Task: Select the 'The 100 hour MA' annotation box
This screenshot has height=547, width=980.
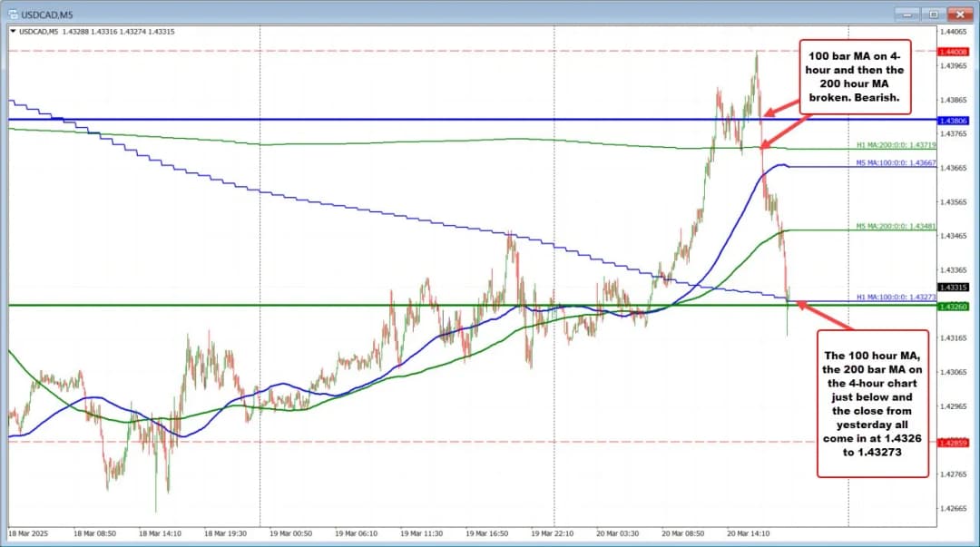Action: [874, 401]
